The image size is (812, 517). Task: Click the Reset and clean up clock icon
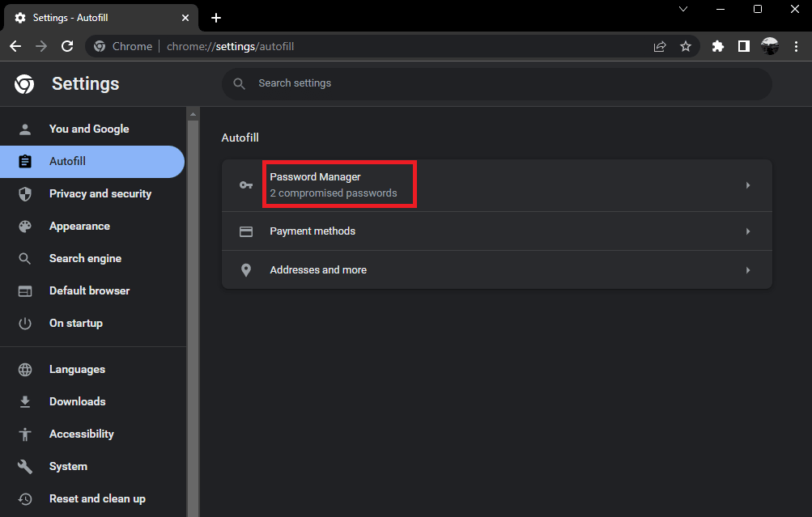25,499
